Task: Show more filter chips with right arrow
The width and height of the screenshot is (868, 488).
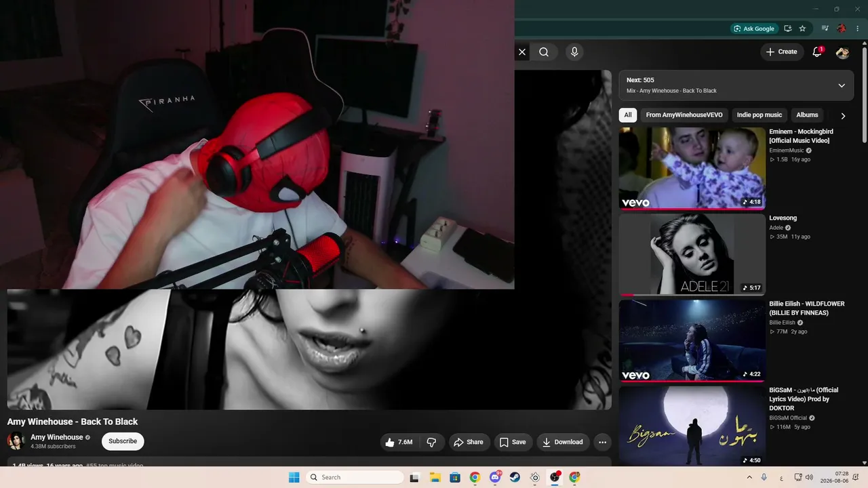Action: [843, 116]
